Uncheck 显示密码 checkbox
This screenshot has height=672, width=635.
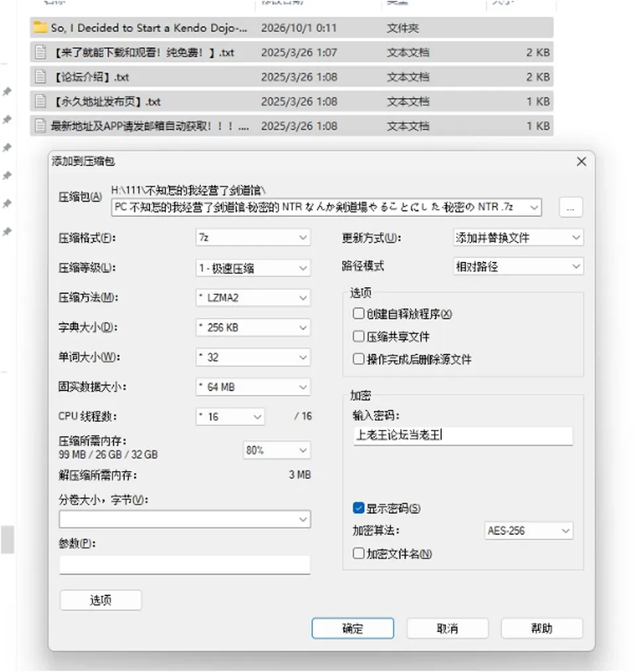359,508
